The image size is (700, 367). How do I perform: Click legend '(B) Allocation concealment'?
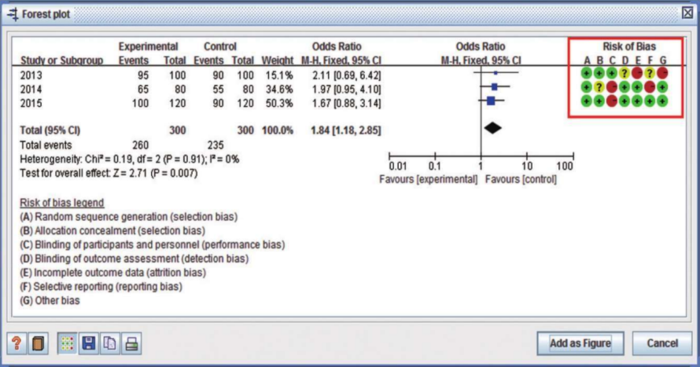[x=112, y=230]
